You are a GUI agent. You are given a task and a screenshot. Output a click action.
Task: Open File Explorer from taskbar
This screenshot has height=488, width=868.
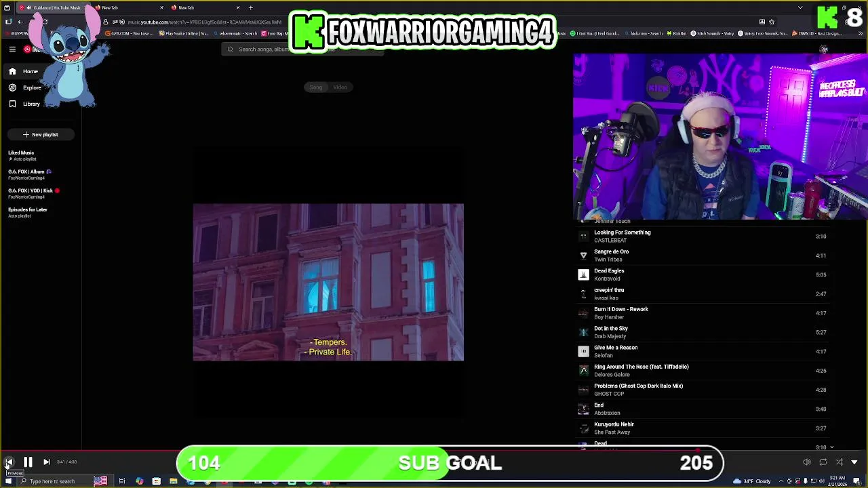click(174, 481)
